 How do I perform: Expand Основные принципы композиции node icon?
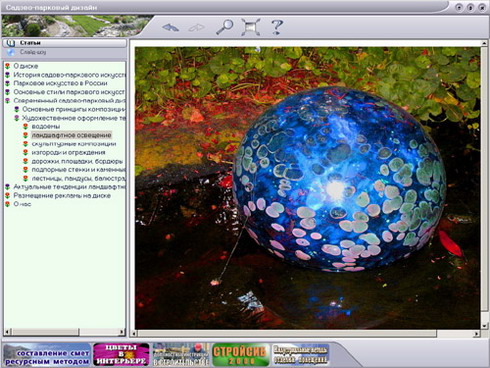pos(16,109)
